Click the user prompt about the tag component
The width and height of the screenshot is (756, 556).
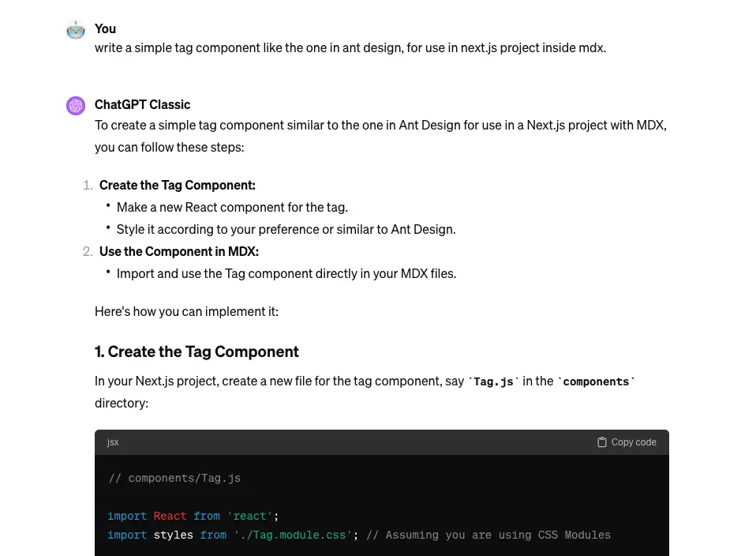350,47
